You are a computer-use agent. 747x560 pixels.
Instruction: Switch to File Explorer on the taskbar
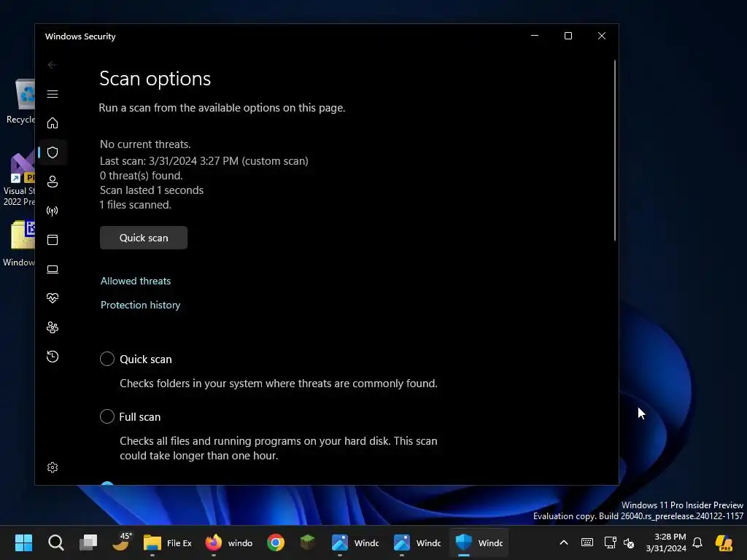click(x=168, y=542)
